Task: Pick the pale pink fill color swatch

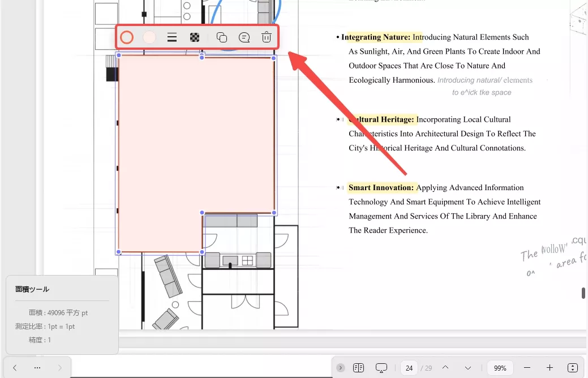Action: click(149, 37)
